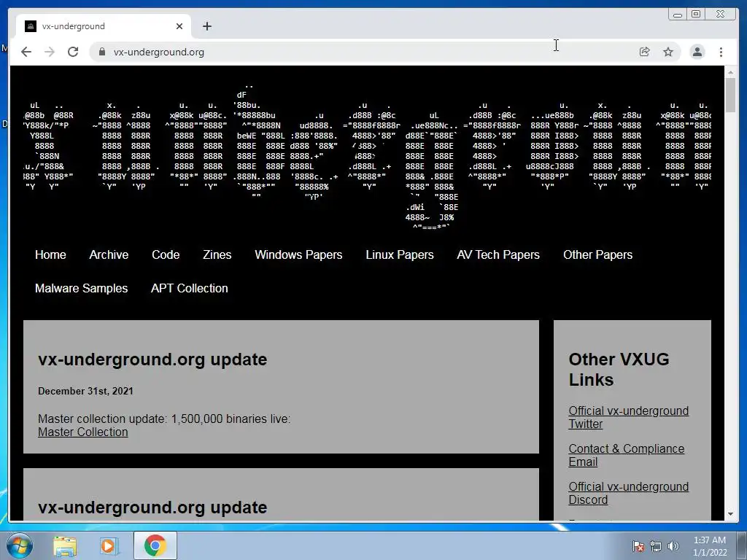Open AV Tech Papers section

point(498,254)
